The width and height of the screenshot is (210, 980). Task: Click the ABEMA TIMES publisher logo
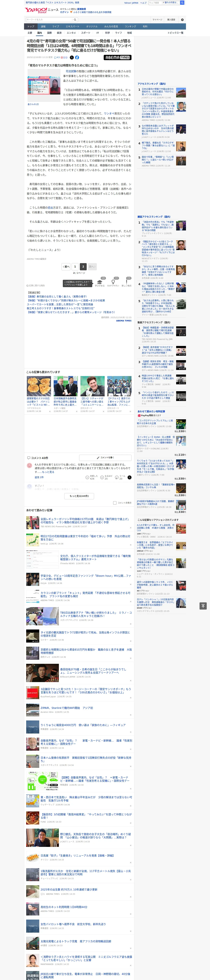click(117, 57)
